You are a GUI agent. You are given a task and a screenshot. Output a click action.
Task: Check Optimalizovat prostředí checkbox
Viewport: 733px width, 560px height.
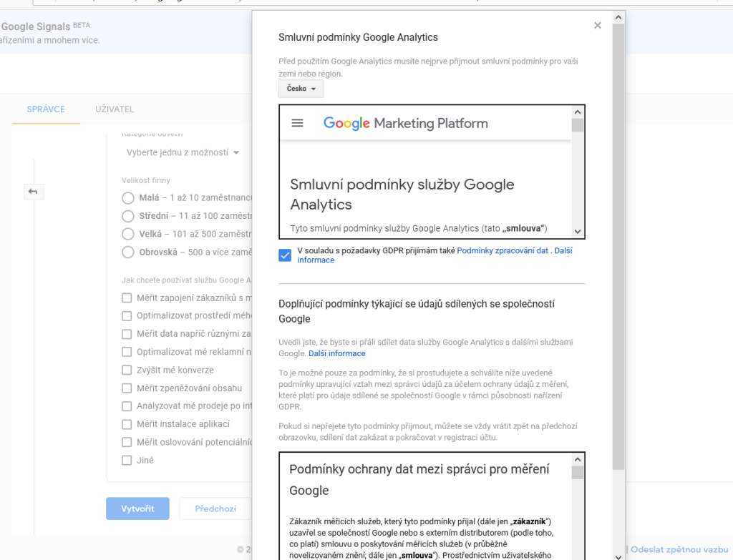click(127, 316)
